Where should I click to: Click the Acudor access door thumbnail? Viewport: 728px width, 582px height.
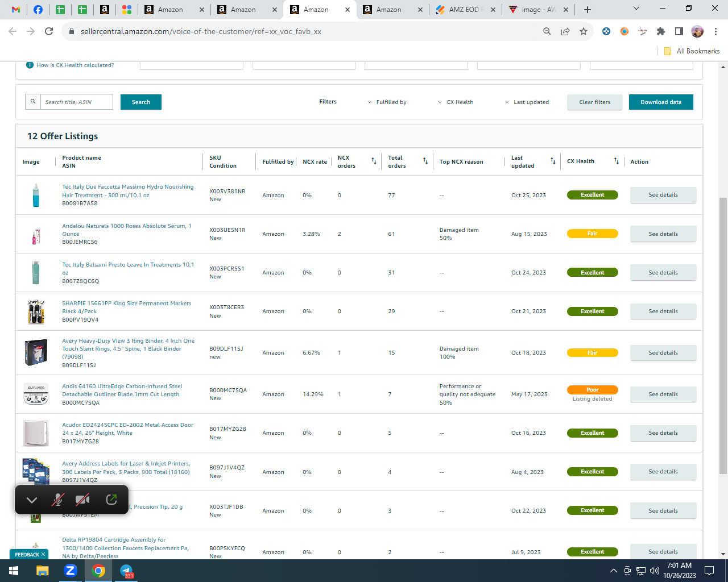click(36, 433)
